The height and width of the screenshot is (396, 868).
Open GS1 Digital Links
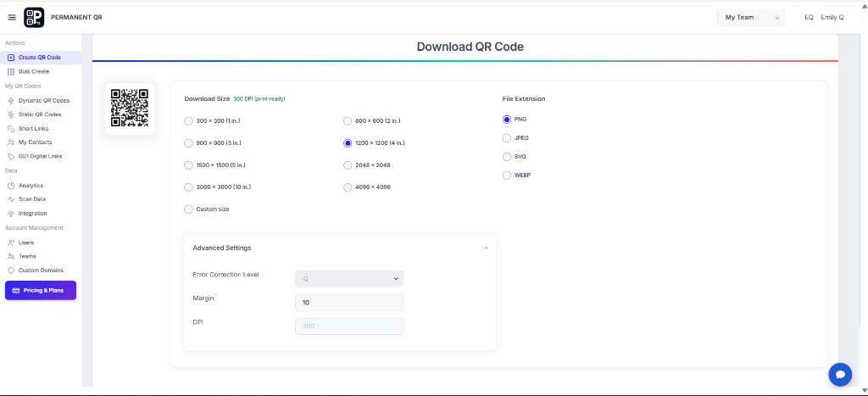point(41,156)
